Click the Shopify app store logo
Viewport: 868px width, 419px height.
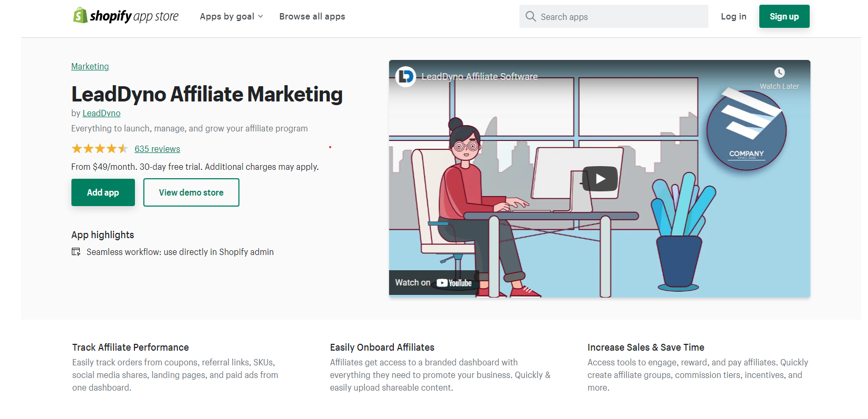[126, 16]
